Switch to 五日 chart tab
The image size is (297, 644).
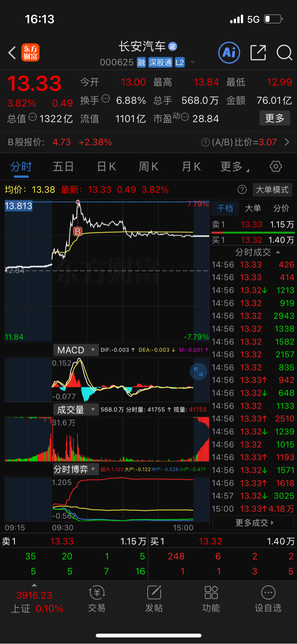[x=63, y=167]
